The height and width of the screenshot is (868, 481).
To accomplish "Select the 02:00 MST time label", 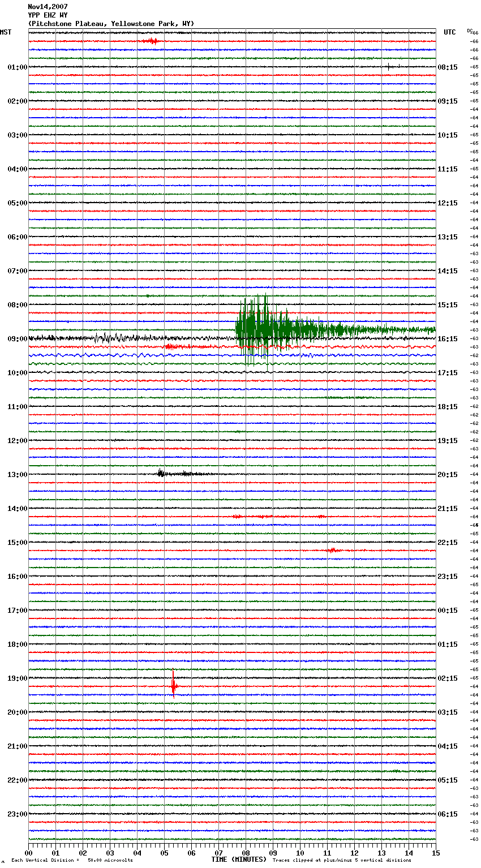I will pyautogui.click(x=18, y=101).
